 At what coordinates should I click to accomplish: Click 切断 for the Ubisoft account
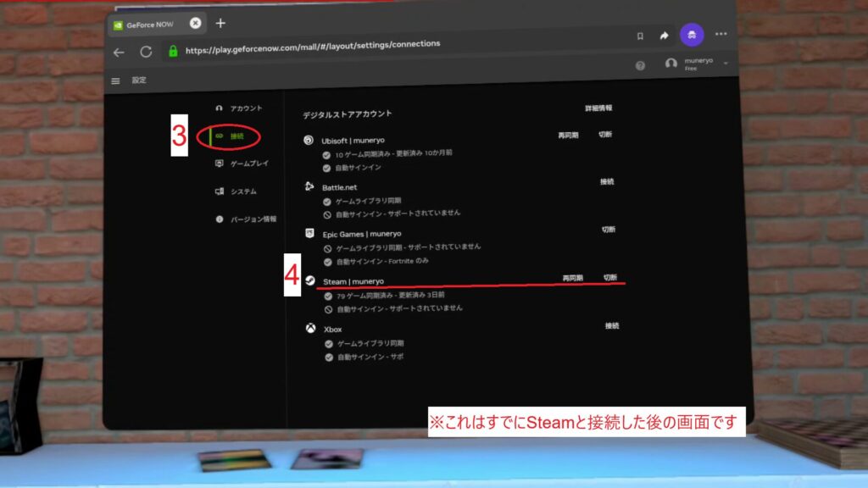pos(605,135)
